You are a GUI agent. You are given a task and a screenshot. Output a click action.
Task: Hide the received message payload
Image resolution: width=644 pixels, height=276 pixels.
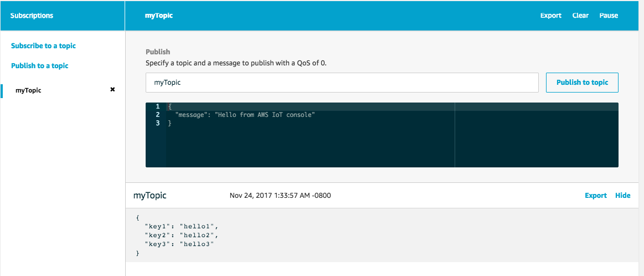622,196
